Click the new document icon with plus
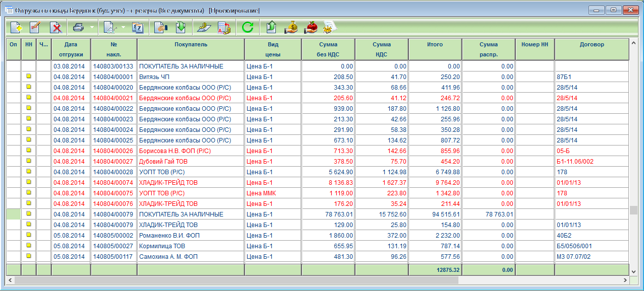Viewport: 644px width, 291px height. click(16, 27)
